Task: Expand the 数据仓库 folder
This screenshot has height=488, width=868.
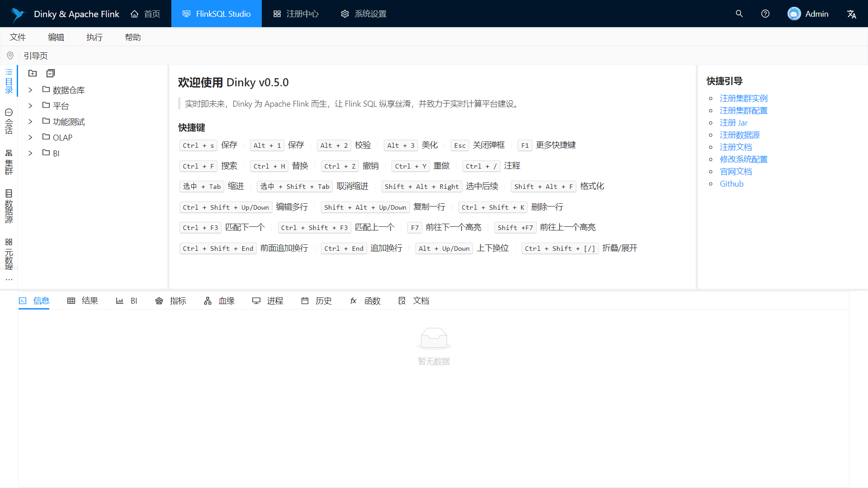Action: [x=30, y=90]
